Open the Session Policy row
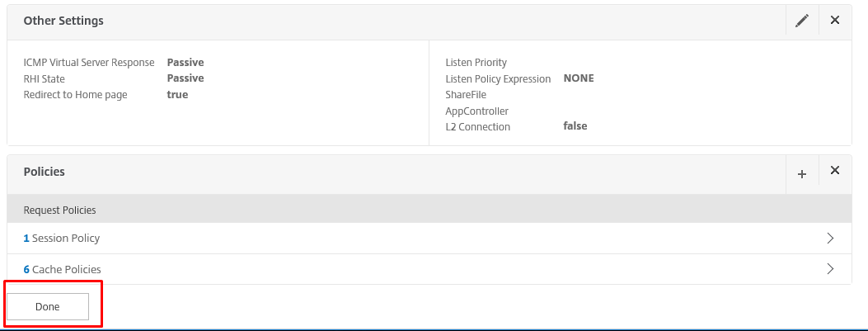This screenshot has height=331, width=868. tap(429, 239)
